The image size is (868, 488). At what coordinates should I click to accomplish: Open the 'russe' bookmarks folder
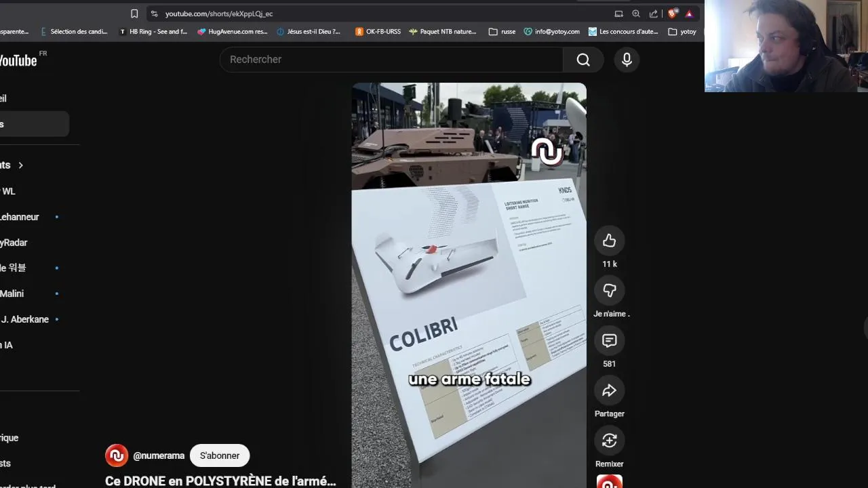(x=502, y=31)
